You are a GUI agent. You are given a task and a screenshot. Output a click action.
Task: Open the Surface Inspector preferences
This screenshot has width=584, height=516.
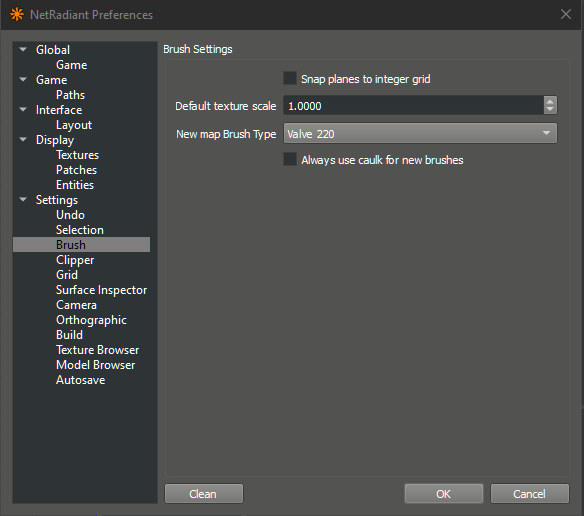(x=101, y=290)
